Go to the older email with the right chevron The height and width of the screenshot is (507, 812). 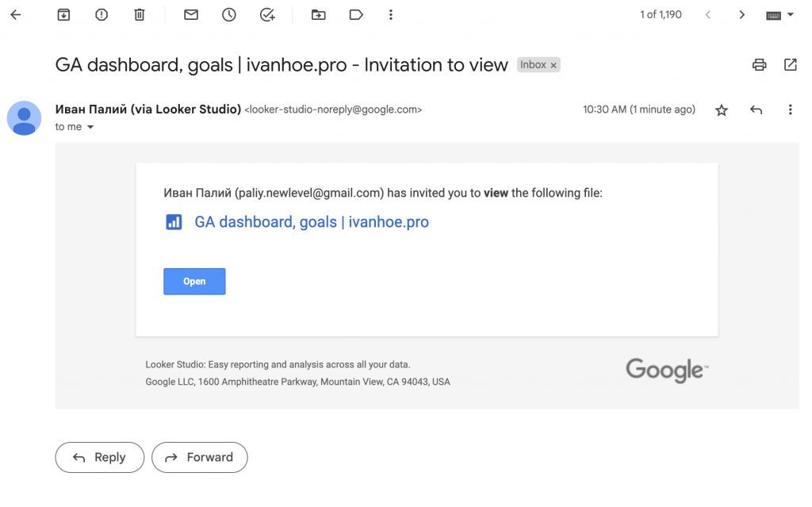[x=742, y=15]
